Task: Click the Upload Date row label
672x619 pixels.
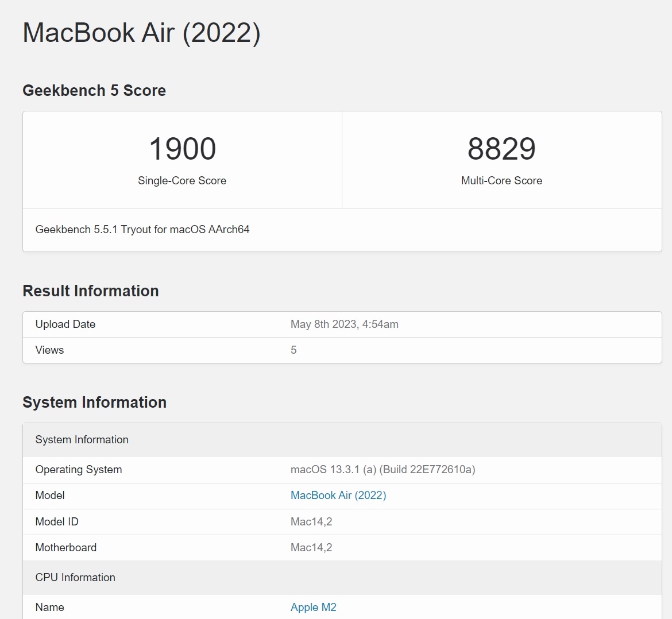Action: pyautogui.click(x=65, y=324)
